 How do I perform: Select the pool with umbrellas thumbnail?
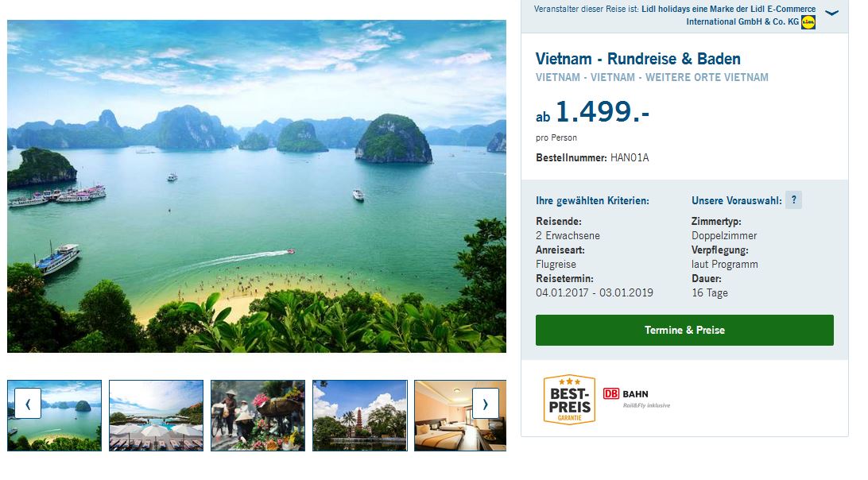tap(156, 415)
